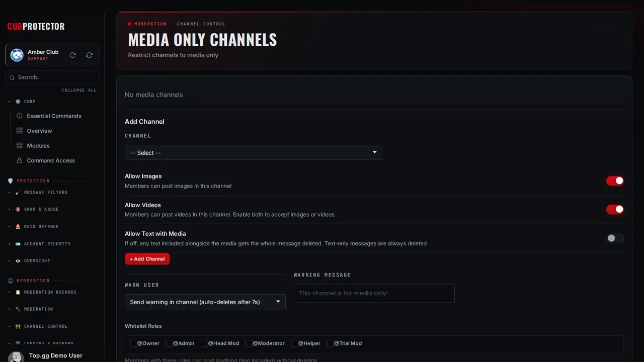Click the barrier icon for Channel Control
This screenshot has width=644, height=362.
pos(18,326)
